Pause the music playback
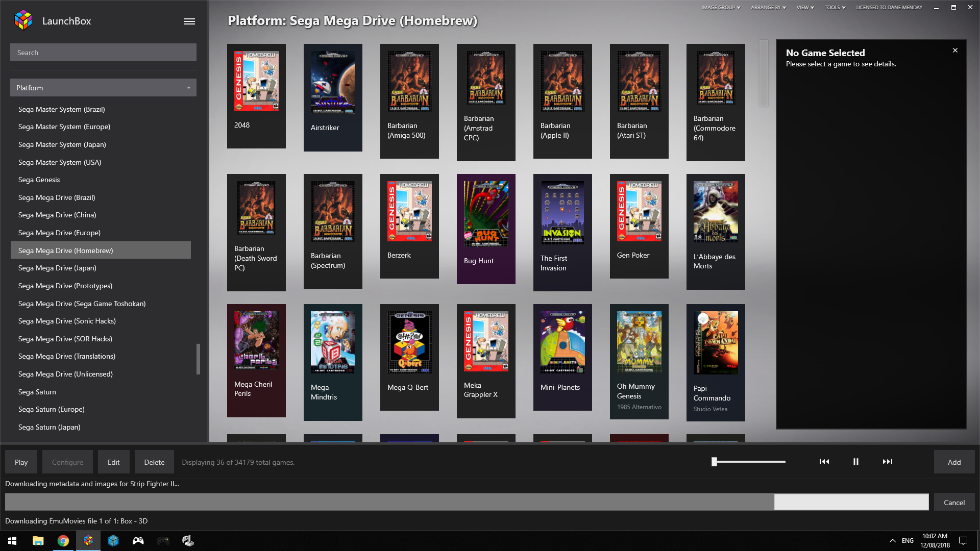The width and height of the screenshot is (980, 551). pyautogui.click(x=856, y=462)
